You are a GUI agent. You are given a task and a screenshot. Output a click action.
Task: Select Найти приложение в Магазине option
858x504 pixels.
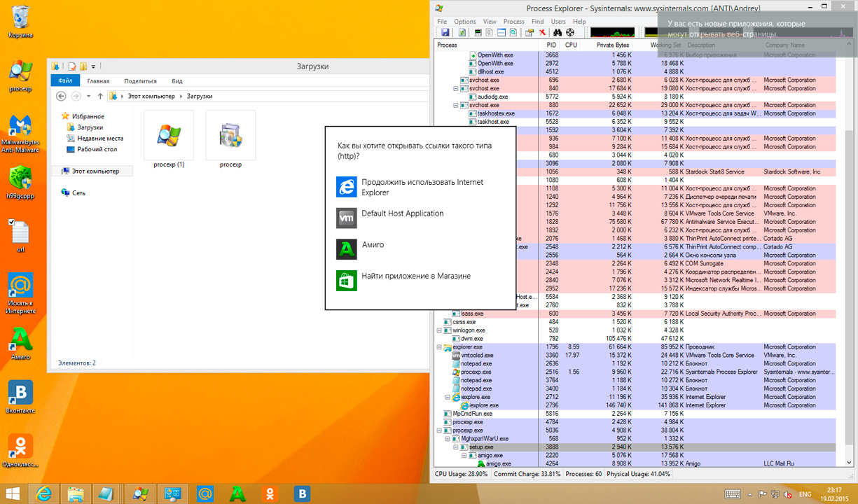415,276
